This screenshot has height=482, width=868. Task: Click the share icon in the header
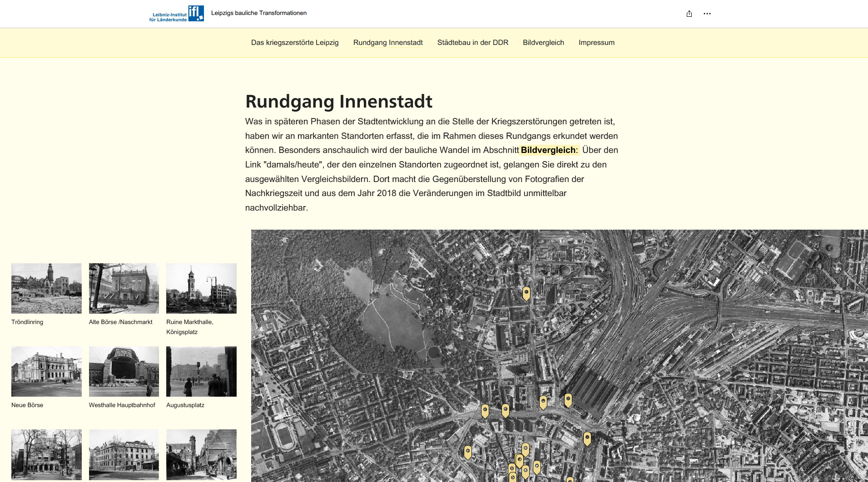pos(689,14)
